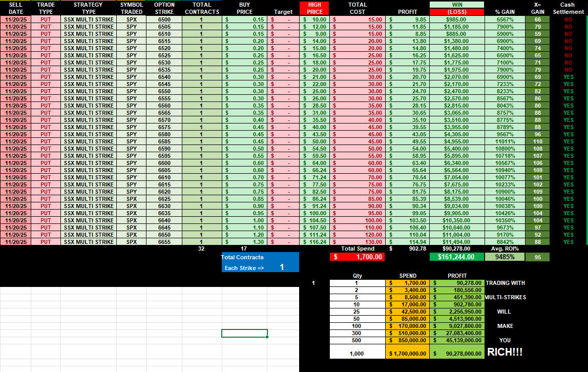
Task: Select the $90,278,000.00 profit cell
Action: pos(457,353)
